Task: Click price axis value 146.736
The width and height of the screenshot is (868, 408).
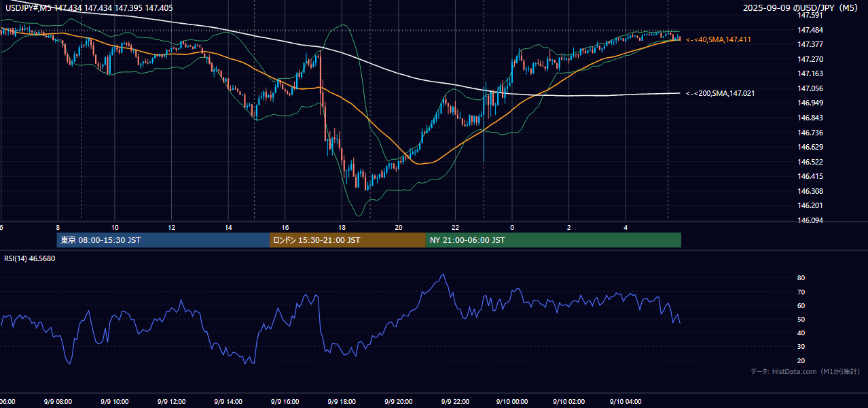Action: click(x=810, y=133)
